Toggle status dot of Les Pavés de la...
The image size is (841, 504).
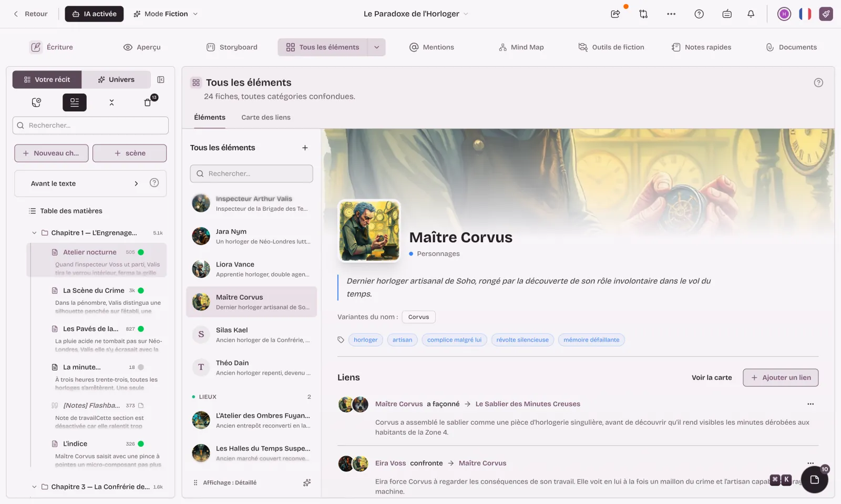tap(141, 329)
